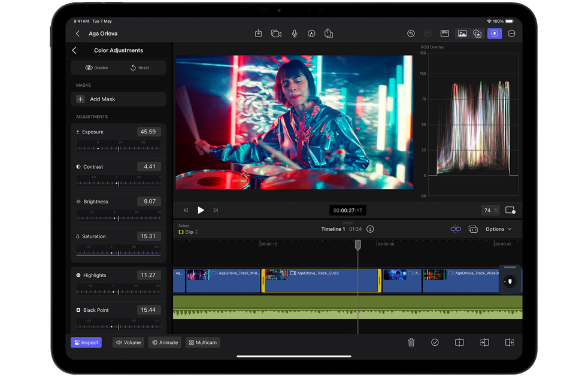Open the photo browser icon
Screen dimensions: 588x377
coord(462,34)
